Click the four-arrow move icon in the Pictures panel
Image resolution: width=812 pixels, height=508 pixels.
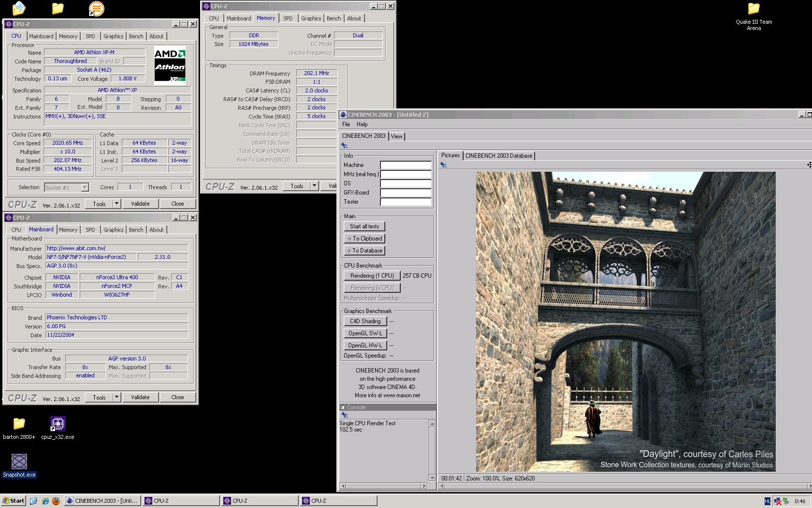pyautogui.click(x=809, y=165)
